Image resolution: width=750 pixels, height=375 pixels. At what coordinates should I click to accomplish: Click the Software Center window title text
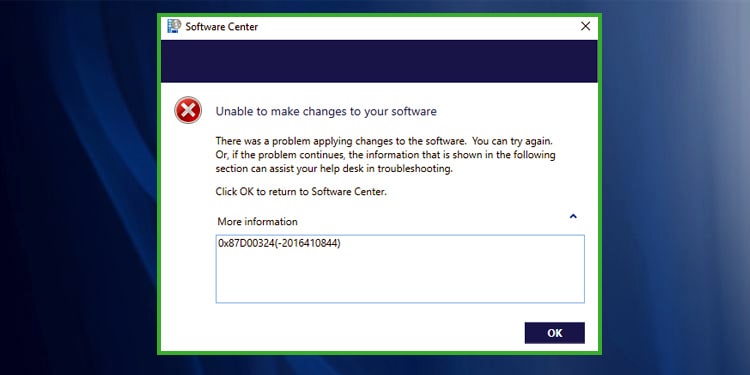pos(221,27)
